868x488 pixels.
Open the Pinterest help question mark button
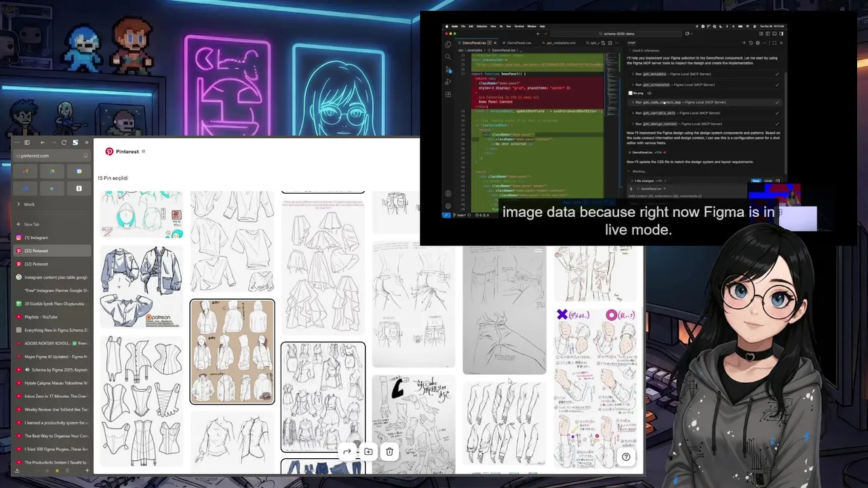626,457
